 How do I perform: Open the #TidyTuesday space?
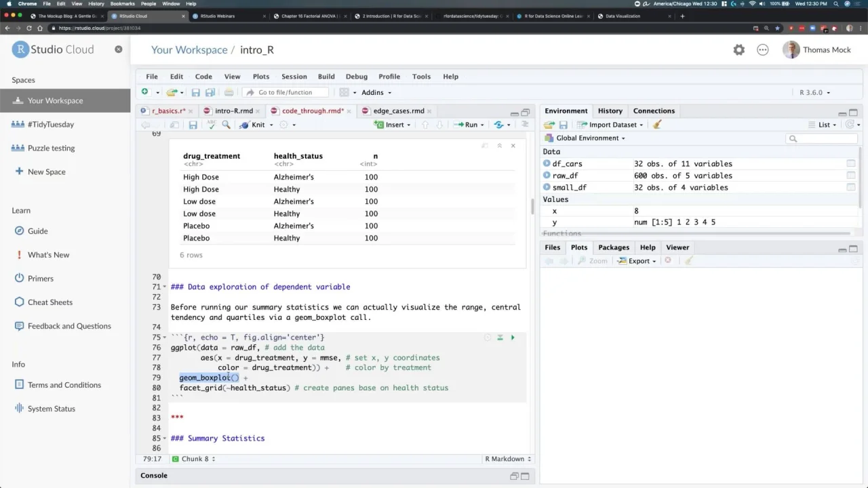coord(50,125)
